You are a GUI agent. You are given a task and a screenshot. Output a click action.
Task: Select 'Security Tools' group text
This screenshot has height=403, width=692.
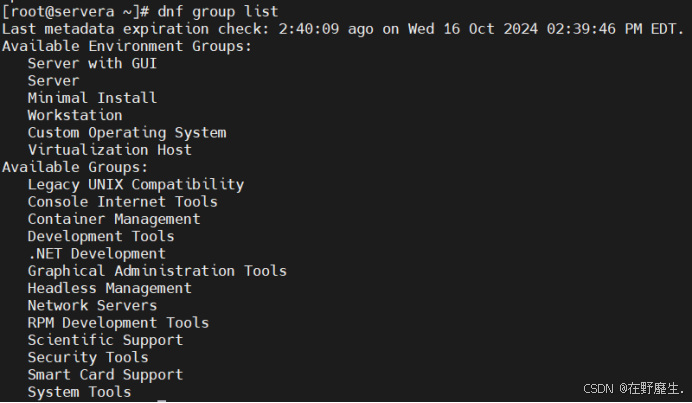(88, 358)
